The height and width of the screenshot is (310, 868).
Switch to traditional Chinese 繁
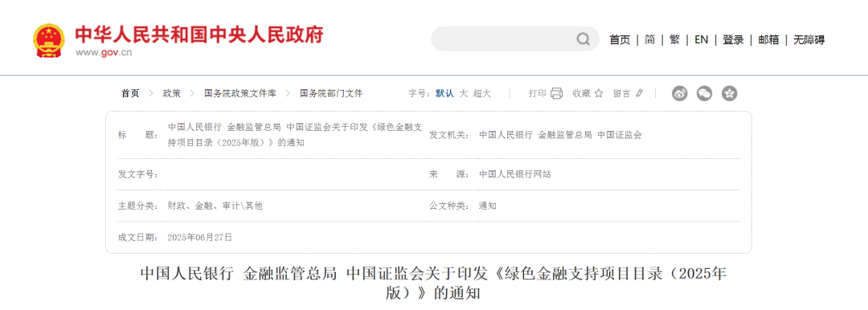(674, 40)
